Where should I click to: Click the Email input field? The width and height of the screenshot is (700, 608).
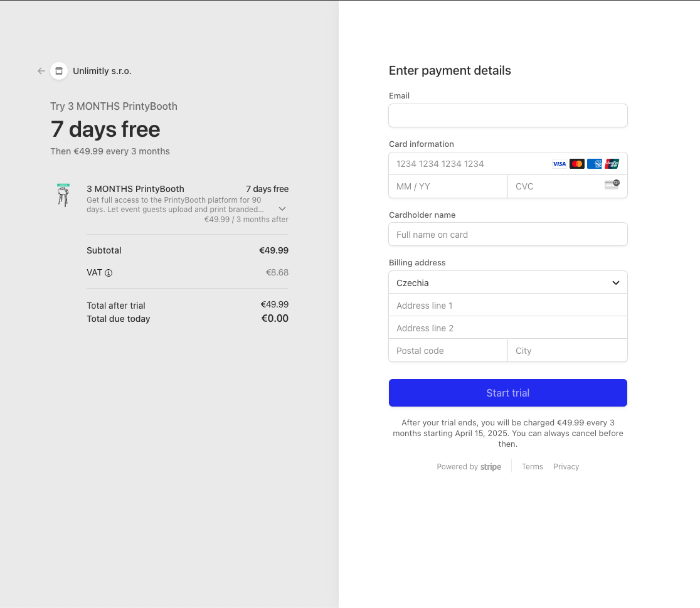508,115
